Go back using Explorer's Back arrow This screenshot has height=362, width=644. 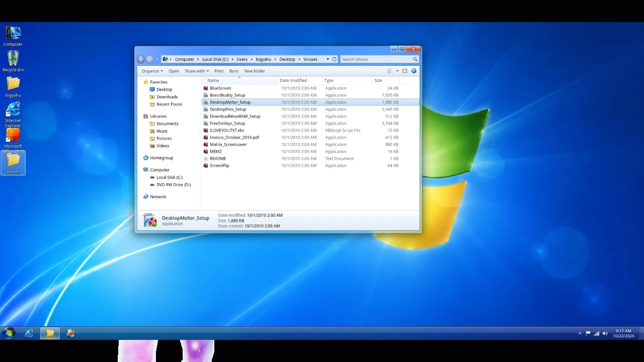pyautogui.click(x=141, y=59)
